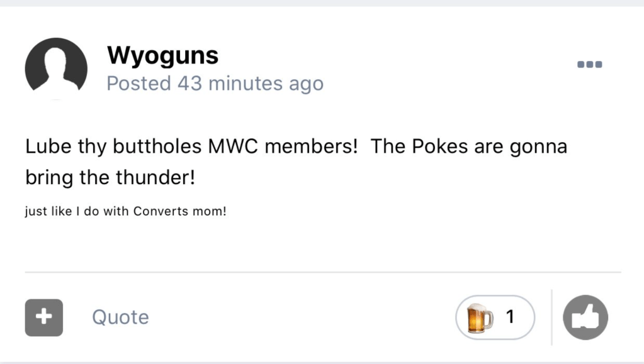Click the post text about the Pokes
644x364 pixels.
coord(296,162)
